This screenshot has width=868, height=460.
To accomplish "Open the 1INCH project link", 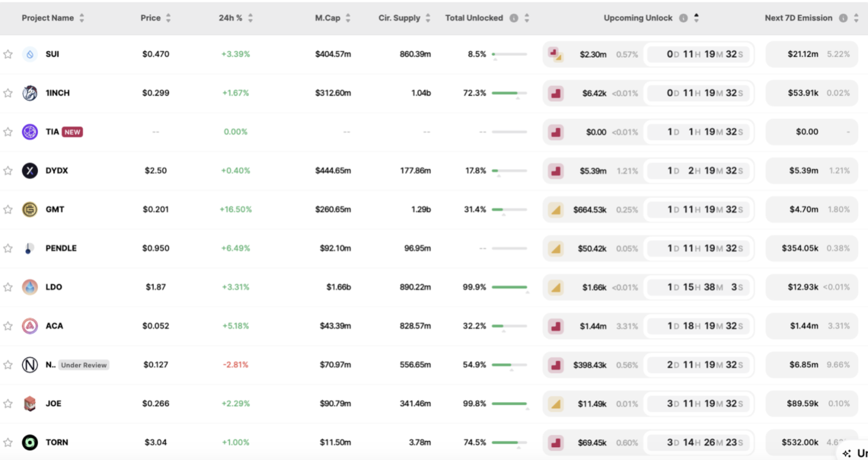I will click(58, 93).
